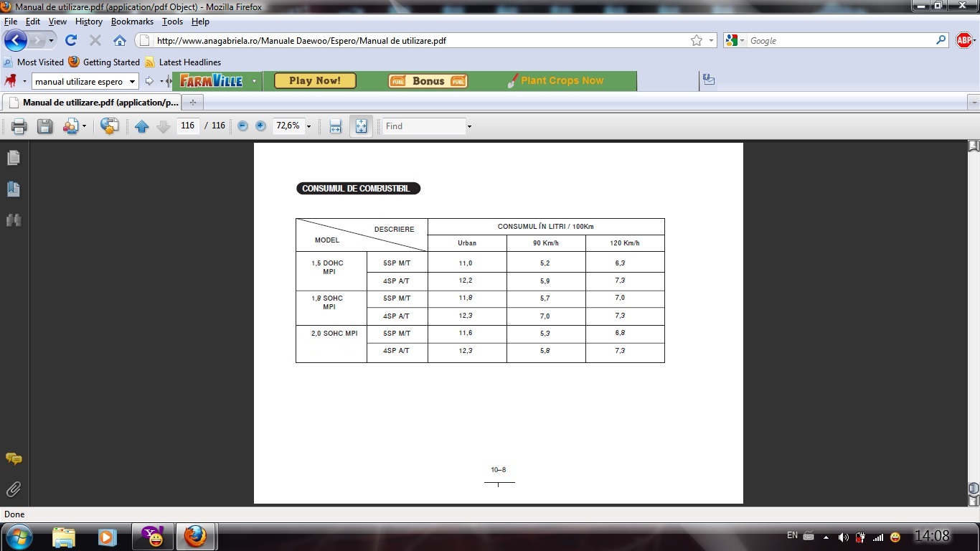Open the Bookmarks menu

(x=132, y=22)
